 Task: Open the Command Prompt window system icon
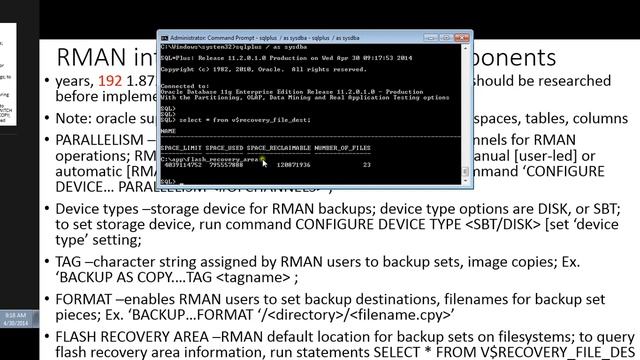(164, 38)
